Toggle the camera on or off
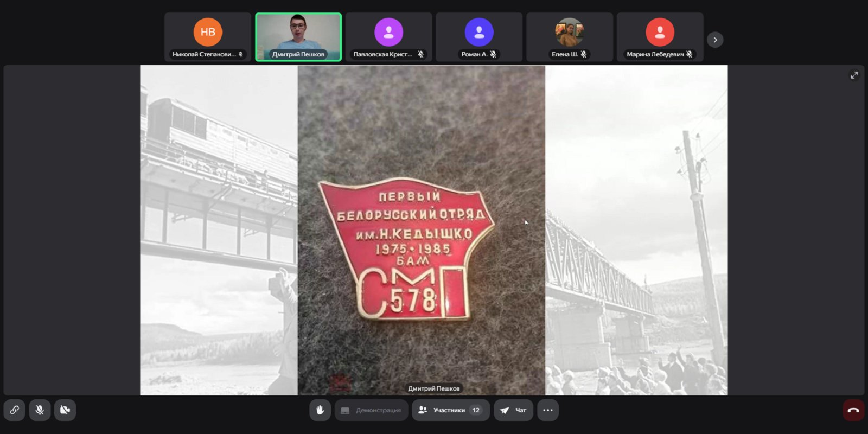The height and width of the screenshot is (434, 868). tap(65, 410)
